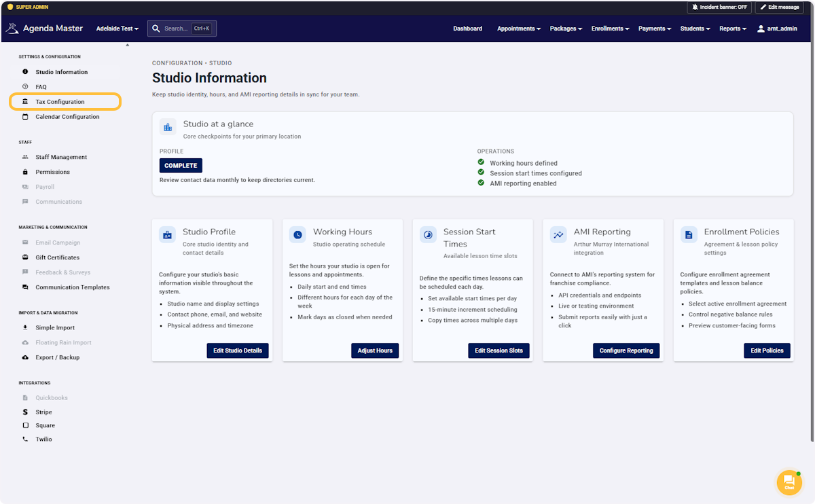Click the Edit message button
Screen dimensions: 815x504
(x=780, y=7)
